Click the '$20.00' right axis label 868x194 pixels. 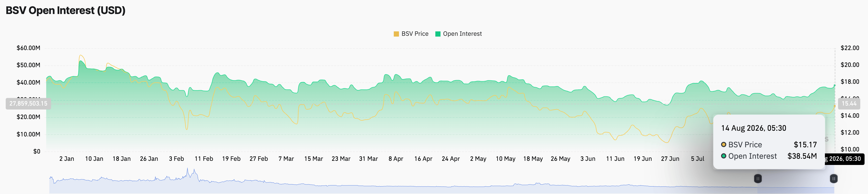coord(850,65)
